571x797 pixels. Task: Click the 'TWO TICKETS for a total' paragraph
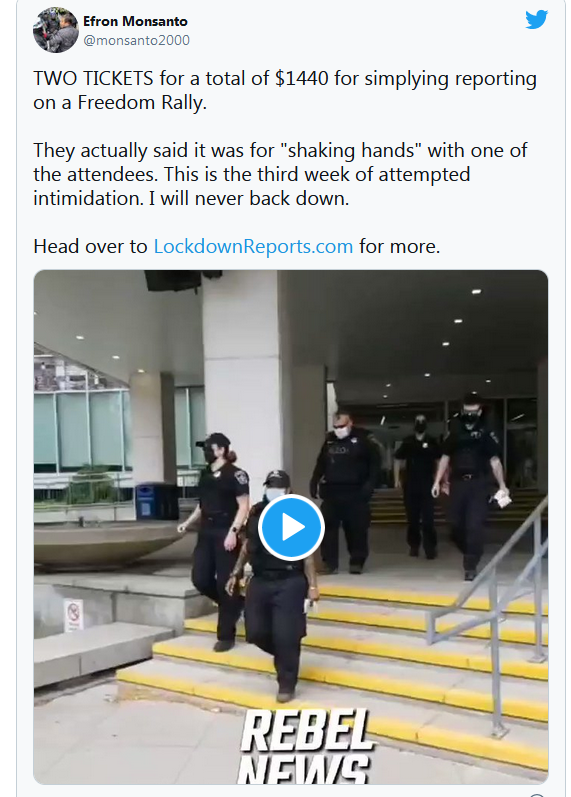tap(285, 90)
